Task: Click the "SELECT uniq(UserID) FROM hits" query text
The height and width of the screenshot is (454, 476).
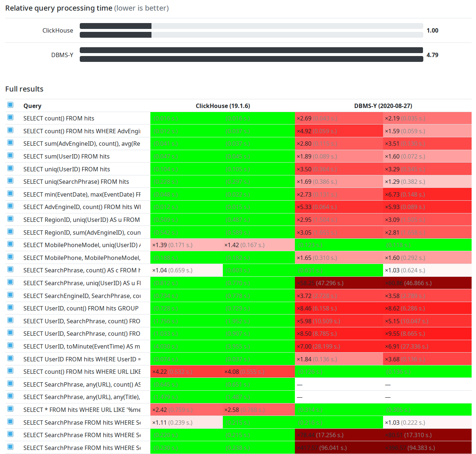Action: 67,169
